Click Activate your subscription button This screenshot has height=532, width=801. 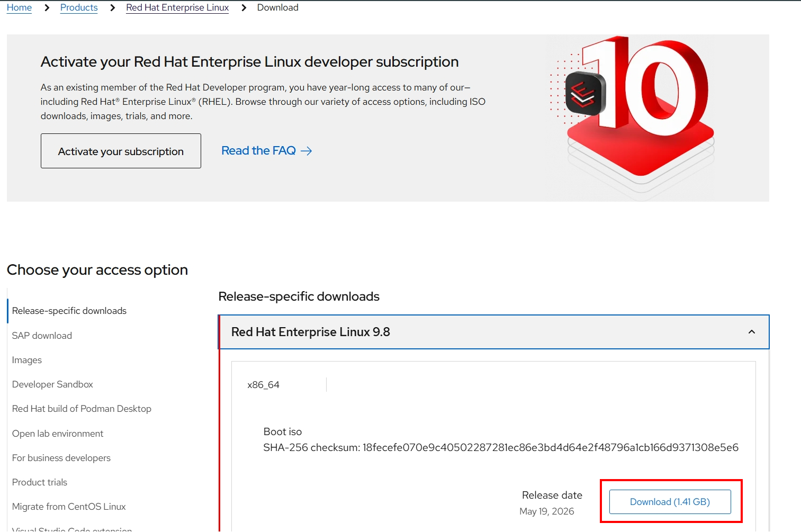click(121, 151)
